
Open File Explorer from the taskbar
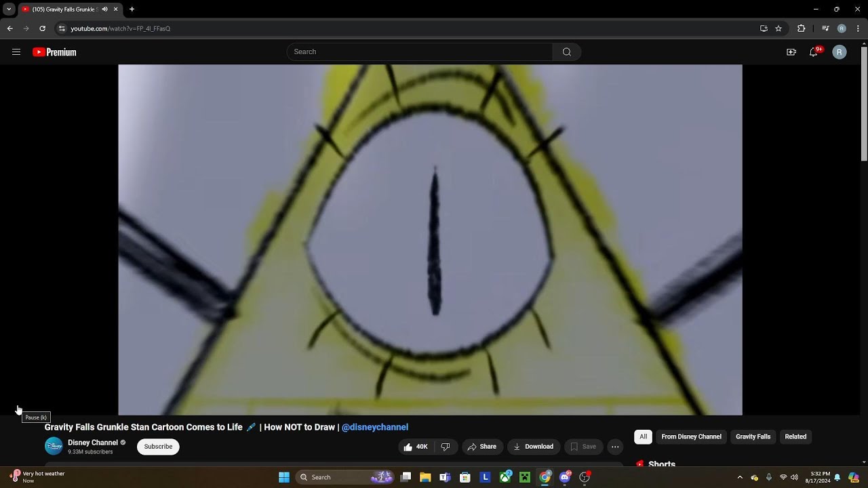[425, 477]
